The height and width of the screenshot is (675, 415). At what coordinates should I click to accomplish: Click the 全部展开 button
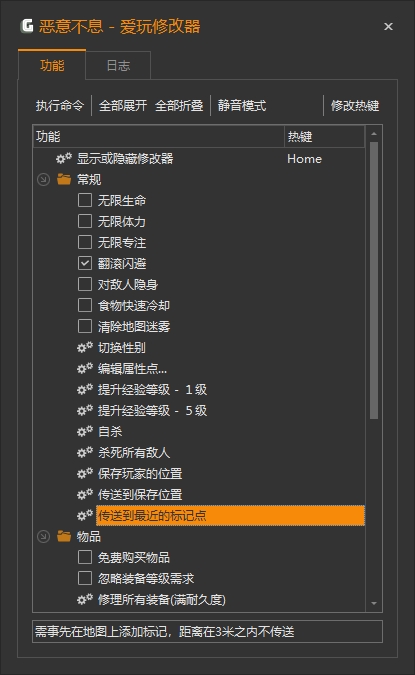[123, 105]
